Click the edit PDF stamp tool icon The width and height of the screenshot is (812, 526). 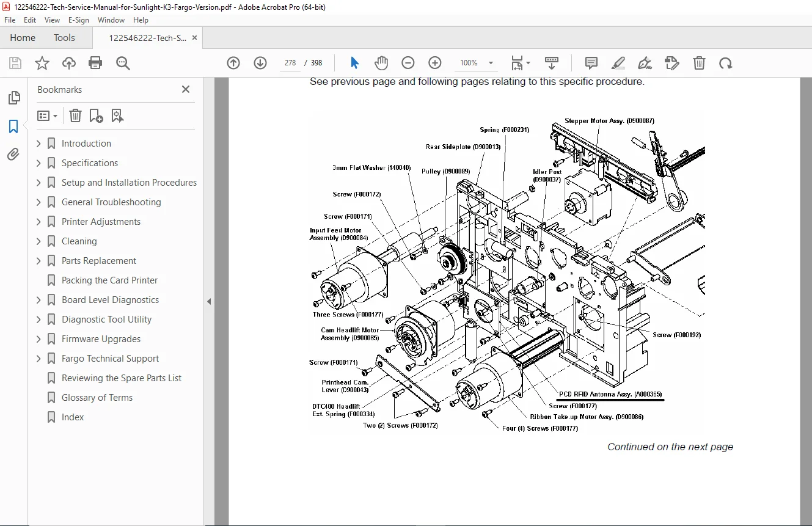[x=672, y=63]
